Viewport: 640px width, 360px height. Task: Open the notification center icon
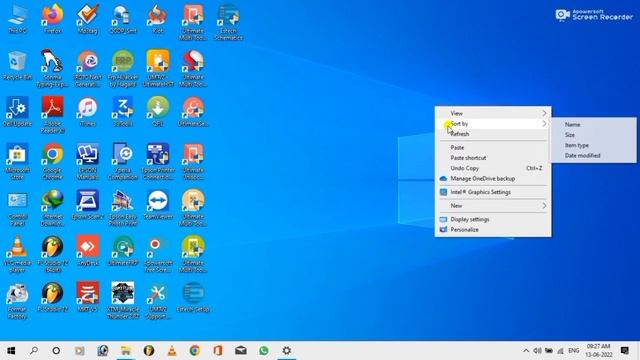point(624,351)
